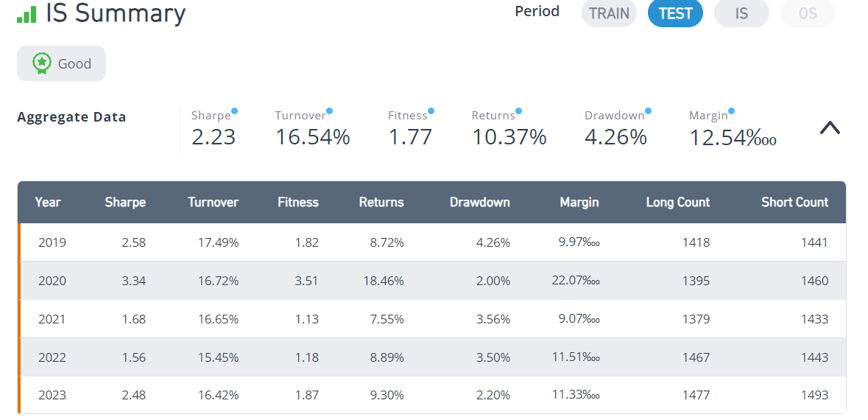Click the Drawdown column header

coord(480,202)
